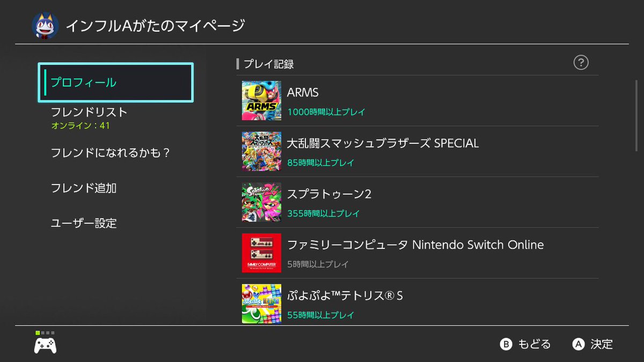This screenshot has height=362, width=644.
Task: Click the 5時間以上プレイ playtime text
Action: (x=318, y=264)
